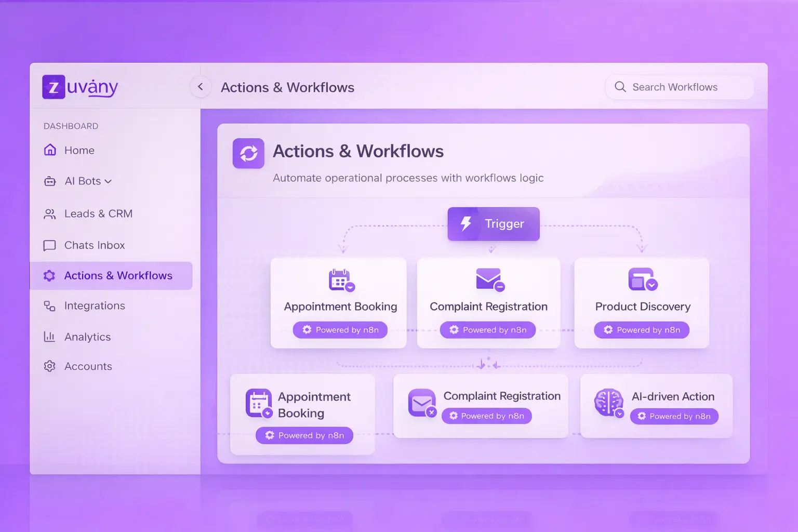
Task: Click the Powered by n8n badge under Appointment Booking
Action: (x=340, y=330)
